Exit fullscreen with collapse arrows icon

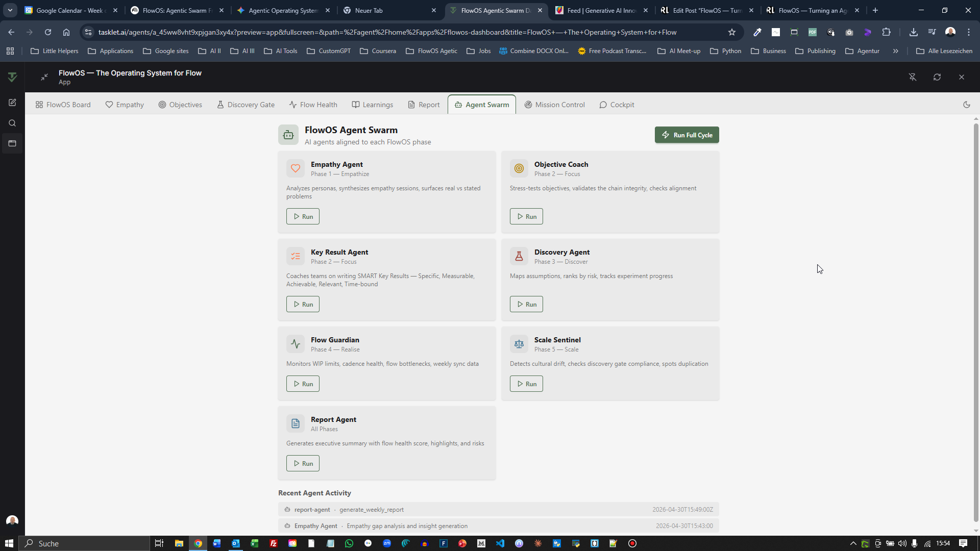pos(44,77)
